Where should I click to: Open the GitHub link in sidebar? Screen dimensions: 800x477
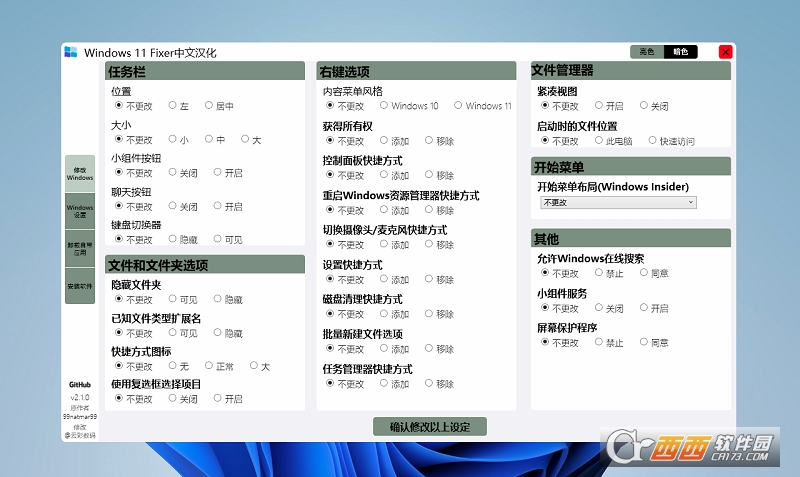tap(80, 384)
